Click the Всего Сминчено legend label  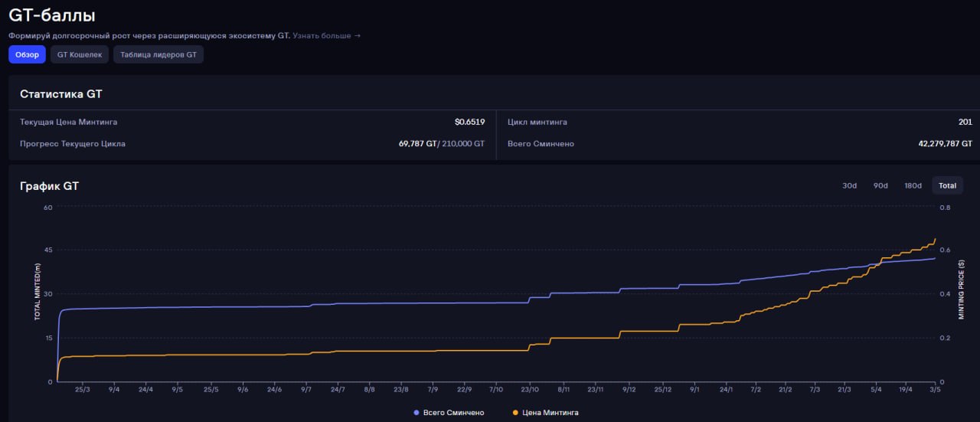tap(453, 413)
